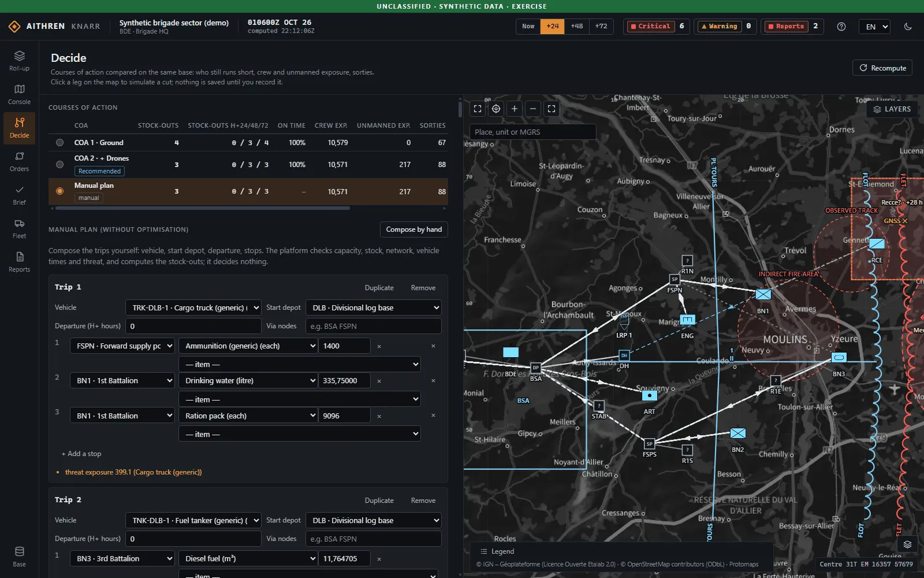The height and width of the screenshot is (578, 924).
Task: Click Duplicate for Trip 1
Action: [x=379, y=288]
